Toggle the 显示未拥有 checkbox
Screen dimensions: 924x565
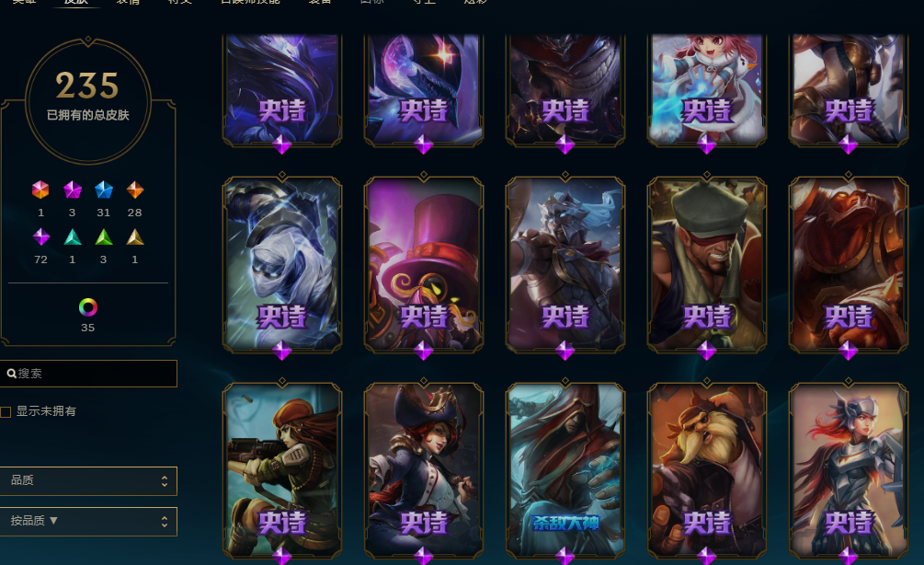click(6, 411)
